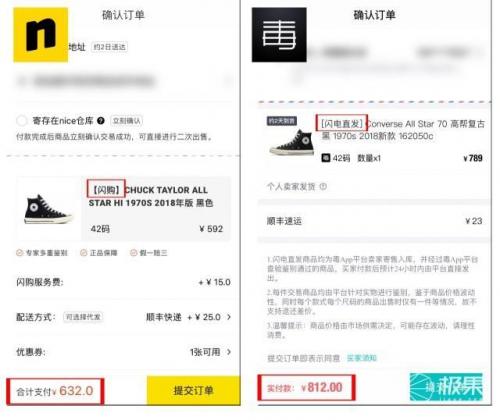
Task: Click 提交订单 to submit order
Action: tap(193, 390)
